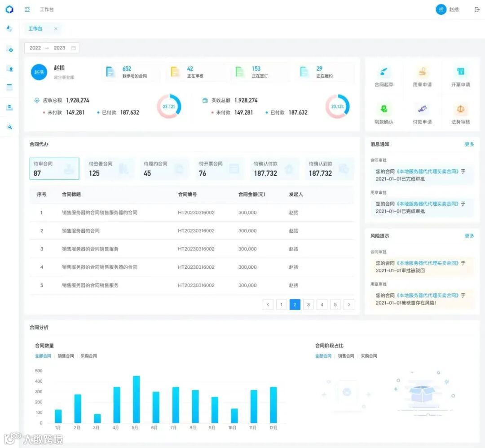Click the 实收总额 23.12% donut chart
485x448 pixels.
click(x=337, y=106)
